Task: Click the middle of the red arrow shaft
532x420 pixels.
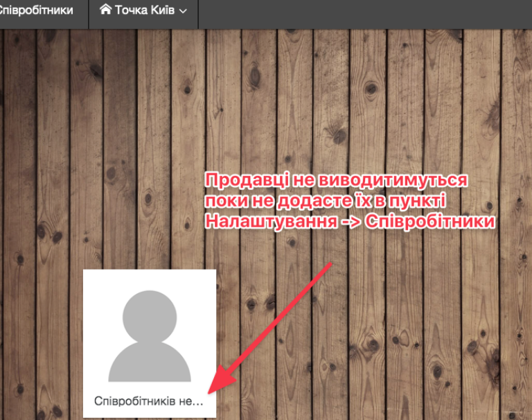Action: 274,327
